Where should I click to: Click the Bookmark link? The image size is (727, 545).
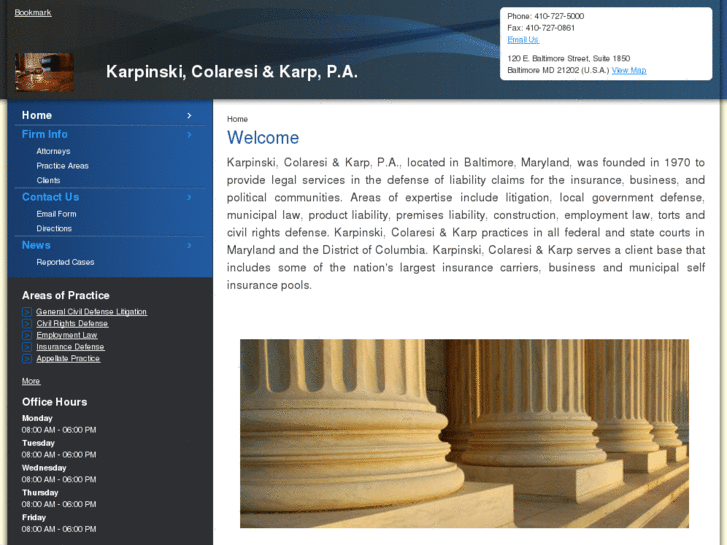[33, 13]
